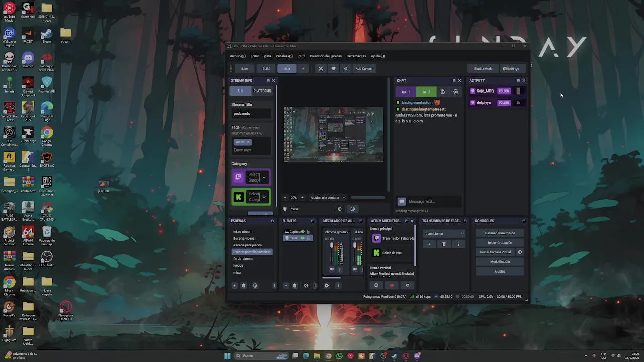Open chrome/youtube channel three-dot options

(340, 269)
